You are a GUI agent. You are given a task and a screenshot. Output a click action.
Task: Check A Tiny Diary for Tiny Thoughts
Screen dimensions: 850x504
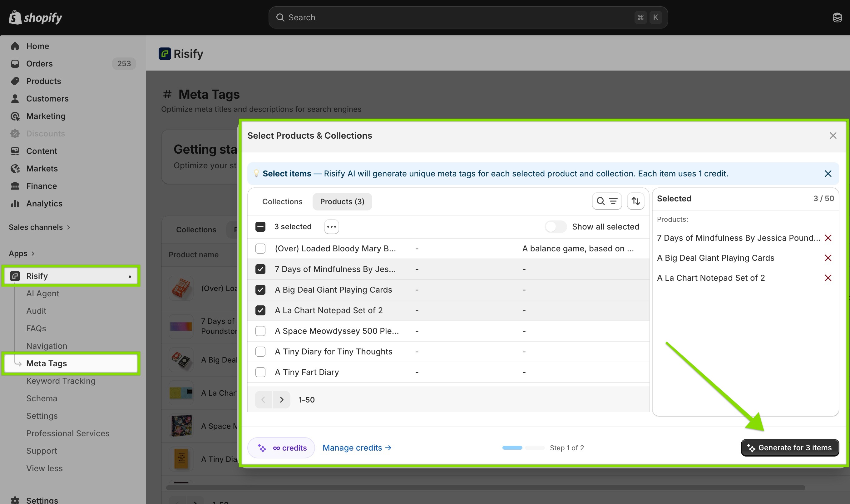(260, 352)
